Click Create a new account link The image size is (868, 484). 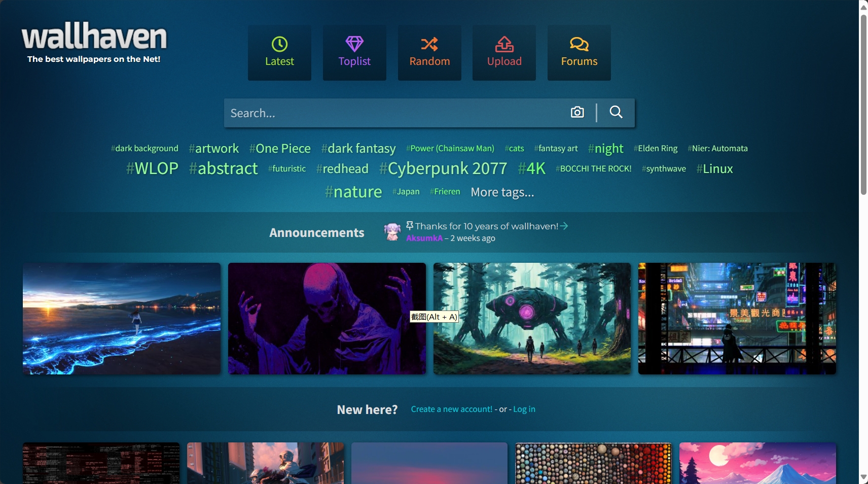click(x=451, y=409)
